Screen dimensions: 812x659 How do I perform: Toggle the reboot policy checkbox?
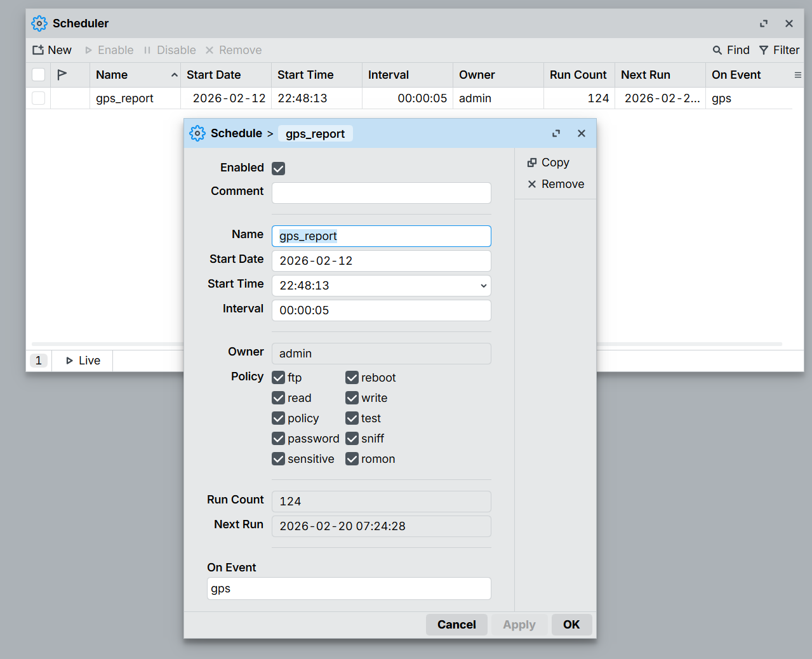[x=352, y=378]
